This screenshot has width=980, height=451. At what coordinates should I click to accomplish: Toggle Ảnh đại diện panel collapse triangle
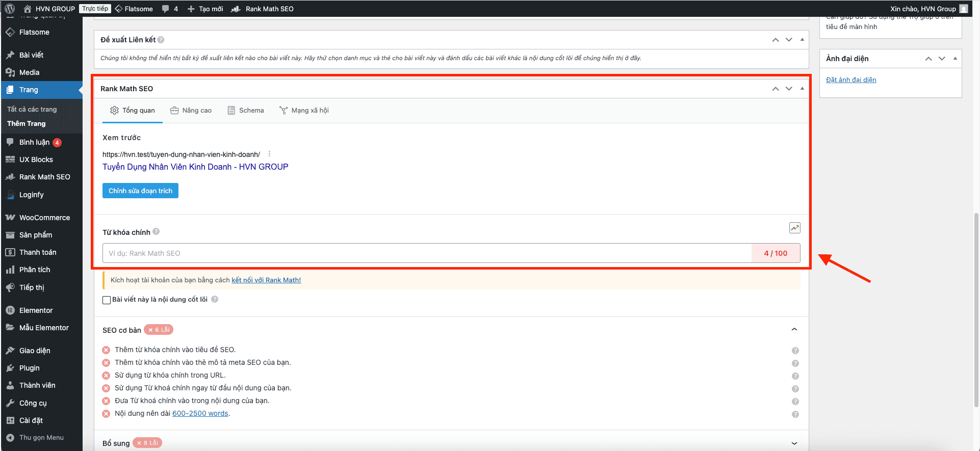coord(955,58)
